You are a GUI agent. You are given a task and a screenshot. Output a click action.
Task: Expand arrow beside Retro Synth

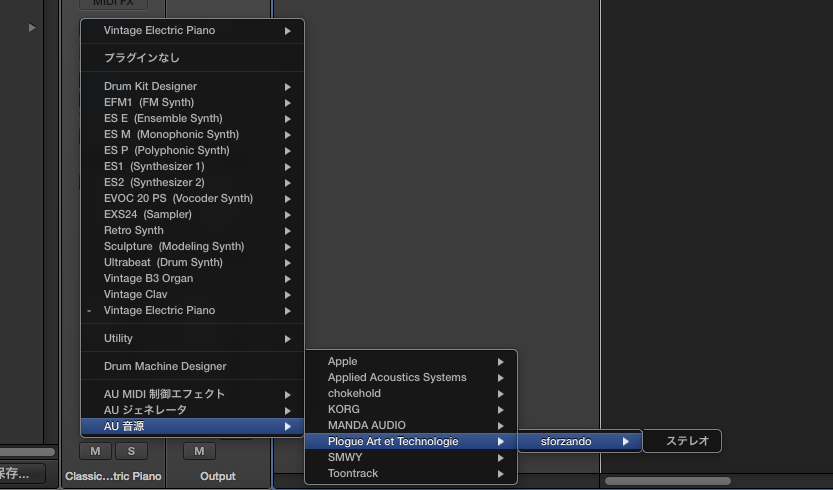[287, 231]
